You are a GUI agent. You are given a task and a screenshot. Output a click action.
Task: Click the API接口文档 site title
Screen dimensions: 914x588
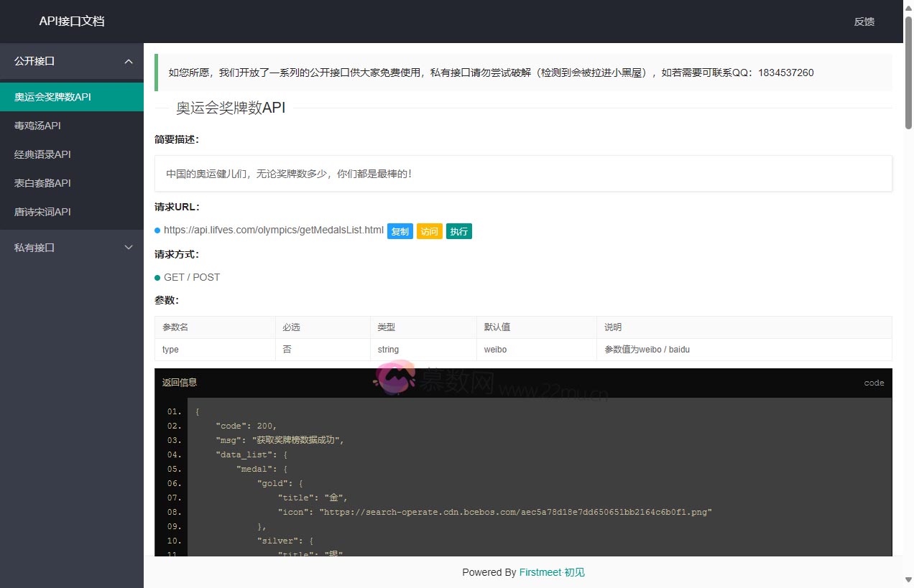[x=73, y=22]
